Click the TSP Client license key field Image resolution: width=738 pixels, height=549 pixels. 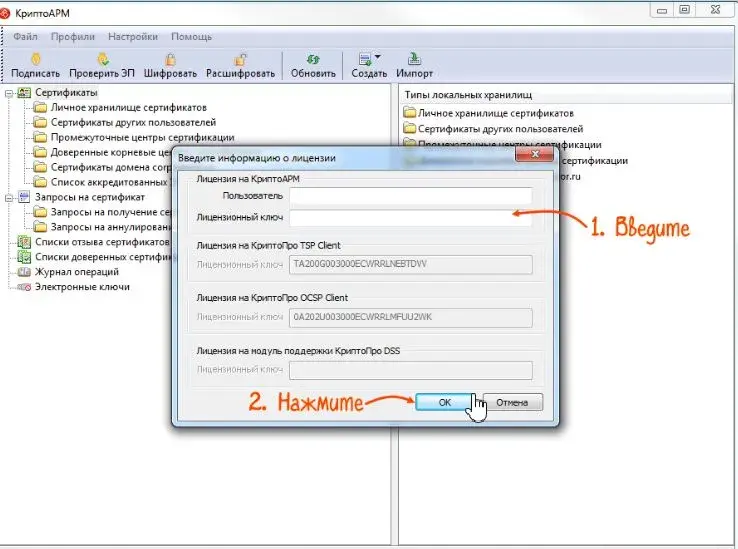pyautogui.click(x=410, y=264)
